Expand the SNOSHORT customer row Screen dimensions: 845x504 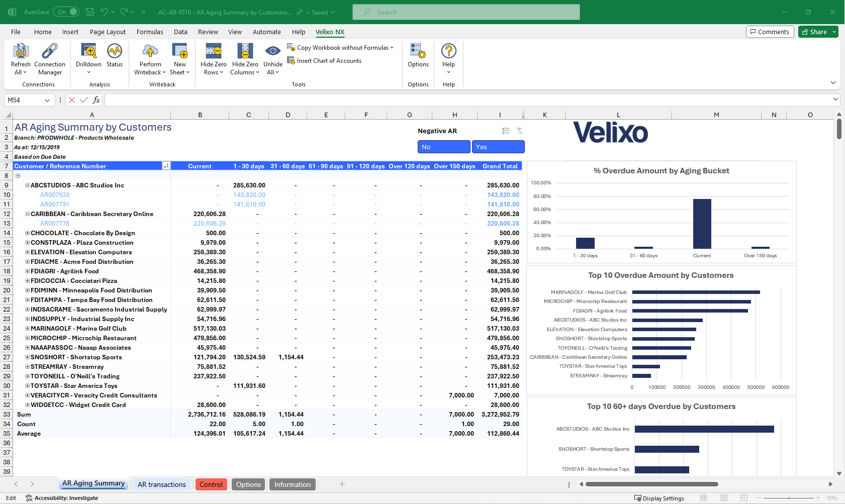[x=28, y=357]
